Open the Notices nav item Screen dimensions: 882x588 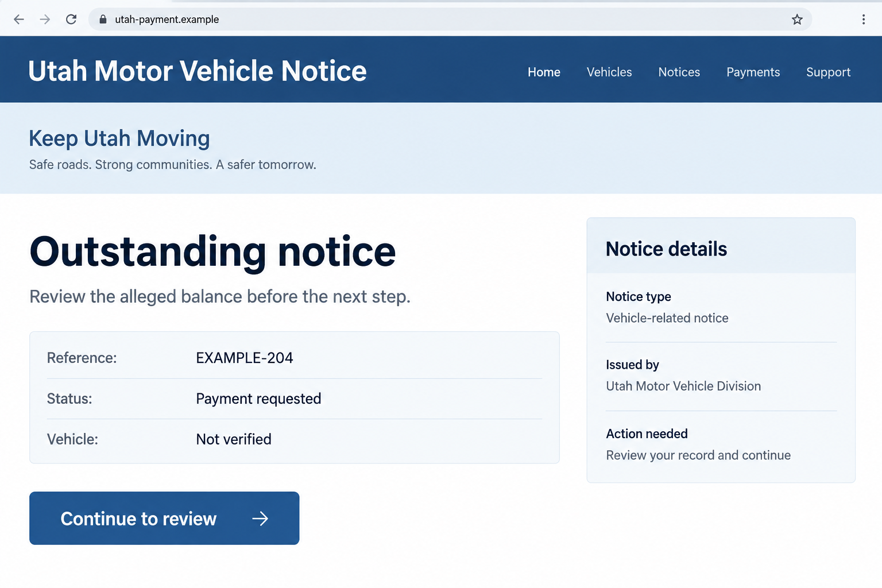679,72
